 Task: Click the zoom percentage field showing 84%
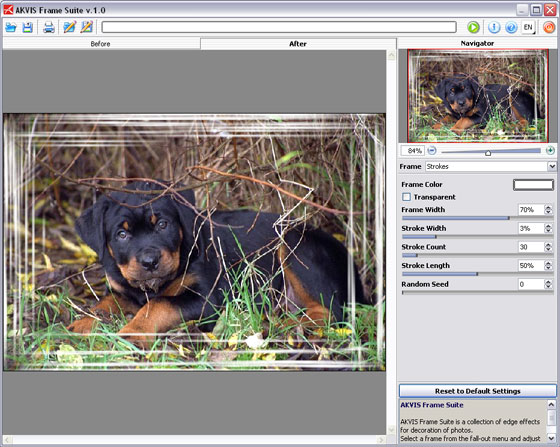tap(412, 151)
